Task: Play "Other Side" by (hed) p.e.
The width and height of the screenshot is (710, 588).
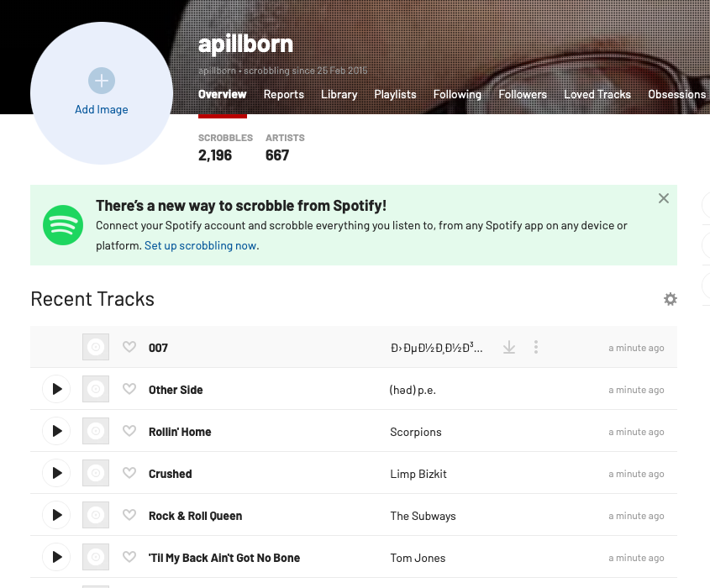Action: tap(55, 389)
